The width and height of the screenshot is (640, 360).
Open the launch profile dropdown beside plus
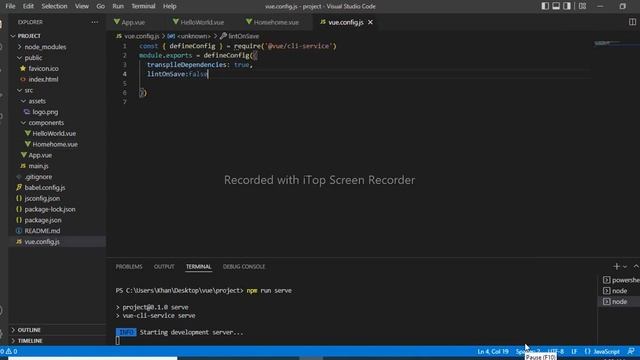click(x=625, y=267)
